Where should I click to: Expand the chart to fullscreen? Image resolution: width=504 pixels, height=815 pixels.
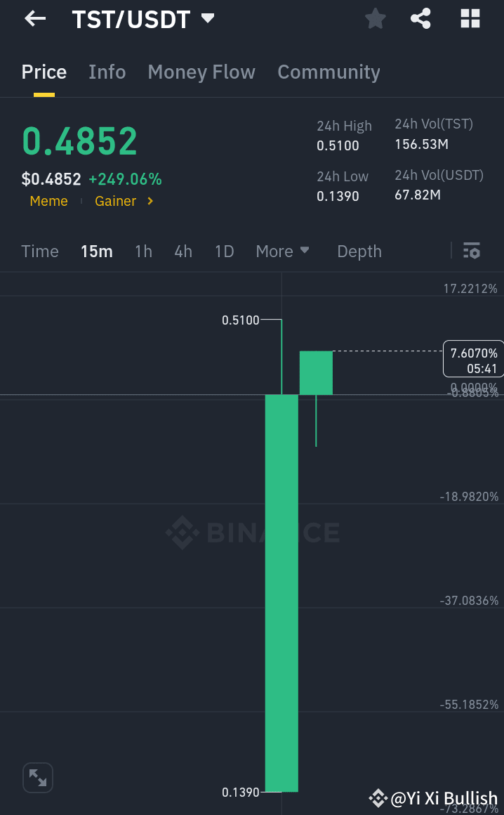37,778
